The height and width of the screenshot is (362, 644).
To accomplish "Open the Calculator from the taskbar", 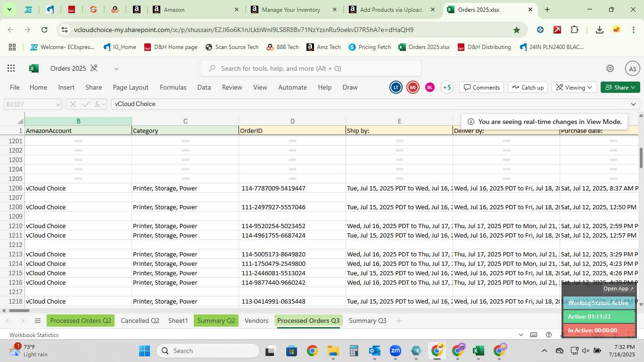I will click(x=354, y=351).
